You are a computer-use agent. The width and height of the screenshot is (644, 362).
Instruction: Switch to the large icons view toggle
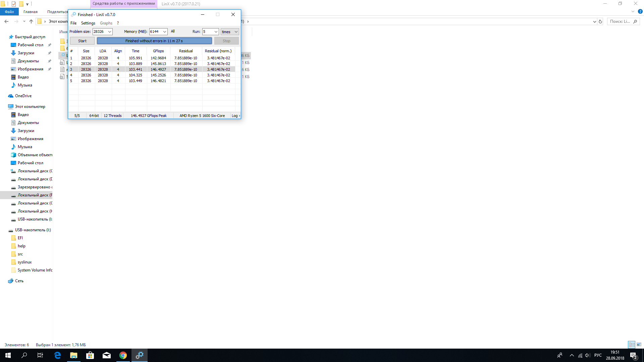pos(639,345)
